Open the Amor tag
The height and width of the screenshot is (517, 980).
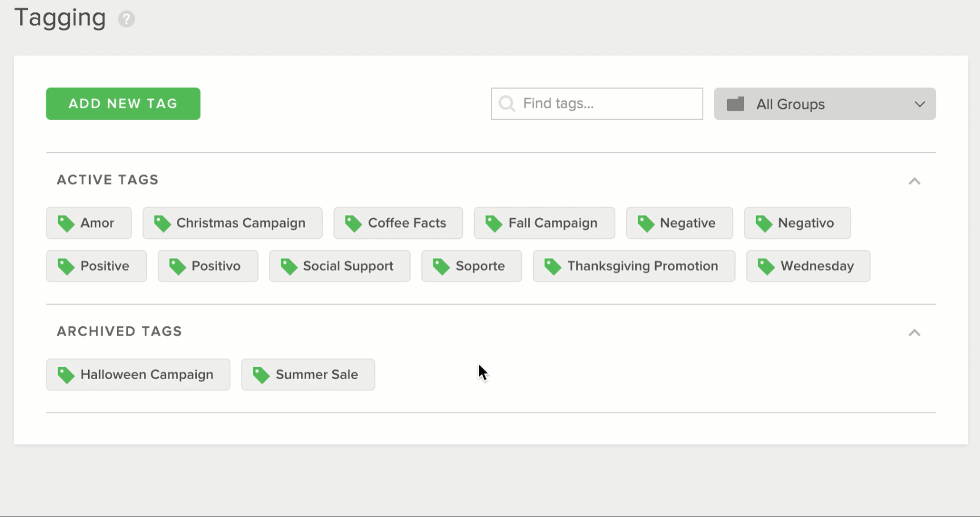point(89,223)
